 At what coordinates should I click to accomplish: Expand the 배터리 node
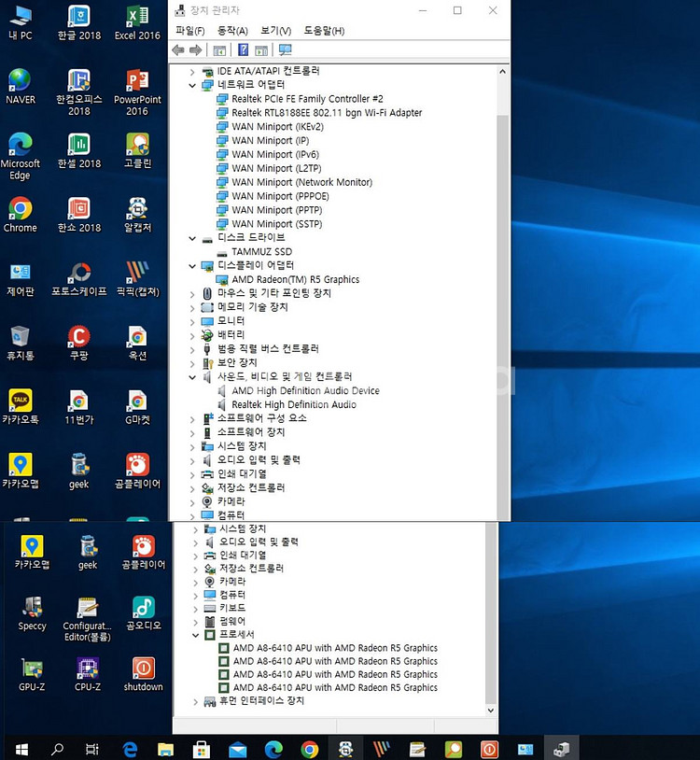point(192,336)
